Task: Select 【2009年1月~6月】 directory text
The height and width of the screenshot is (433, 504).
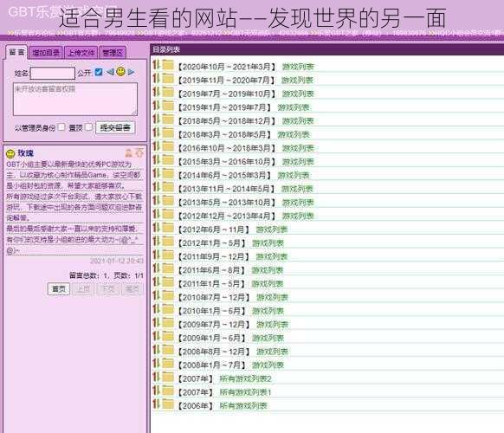Action: pyautogui.click(x=211, y=338)
